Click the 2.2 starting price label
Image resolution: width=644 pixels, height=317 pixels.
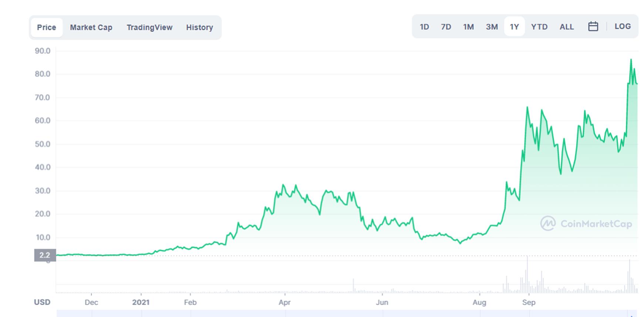pyautogui.click(x=45, y=255)
